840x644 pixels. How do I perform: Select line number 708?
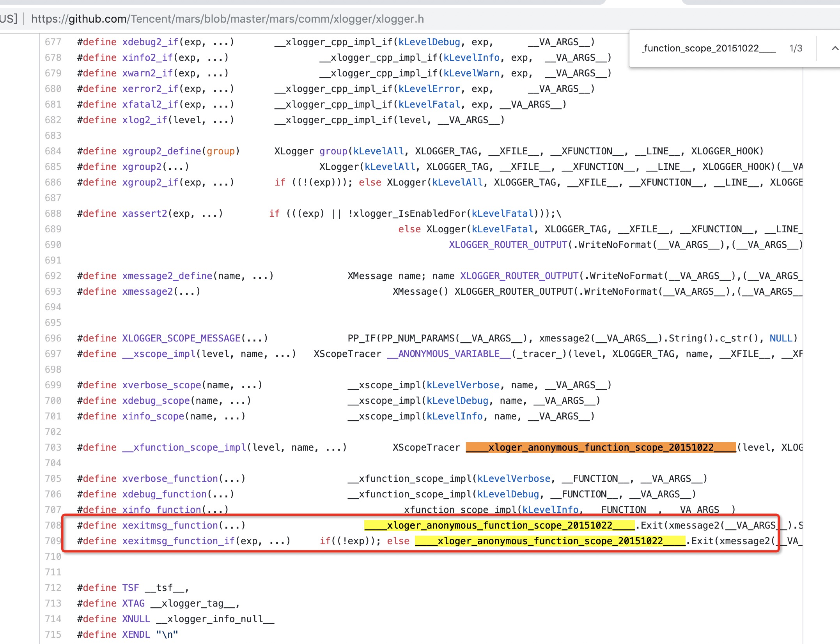[x=54, y=525]
